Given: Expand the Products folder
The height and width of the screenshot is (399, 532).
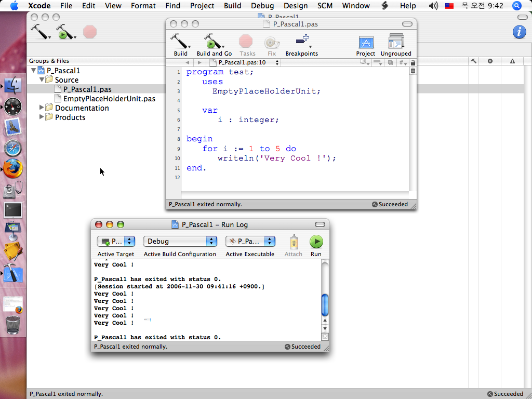Looking at the screenshot, I should click(43, 117).
